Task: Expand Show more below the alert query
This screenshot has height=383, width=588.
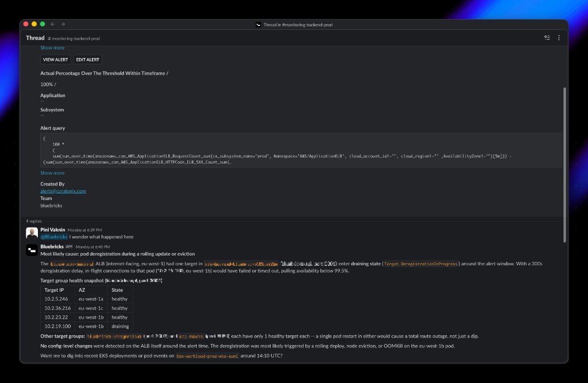Action: pyautogui.click(x=52, y=173)
